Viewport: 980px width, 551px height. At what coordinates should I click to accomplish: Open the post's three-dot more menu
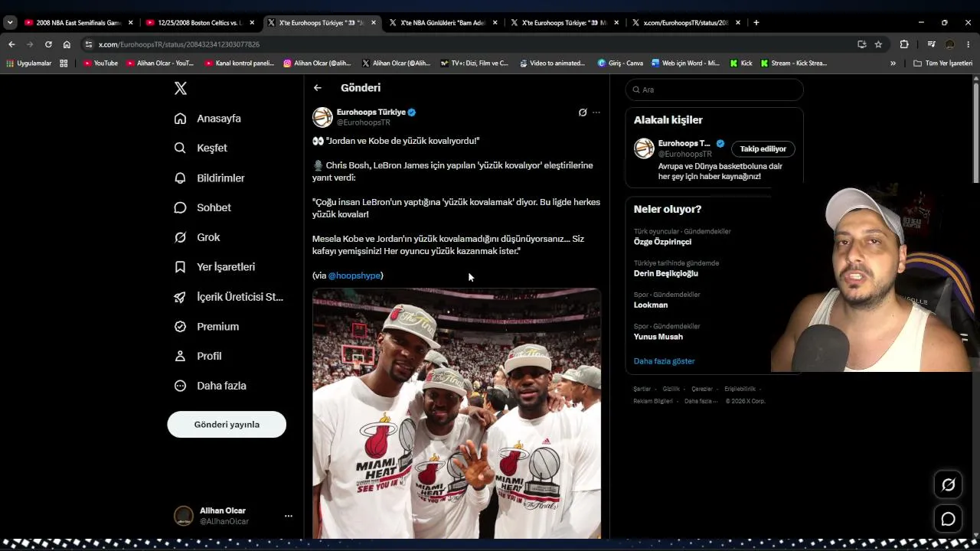[596, 112]
